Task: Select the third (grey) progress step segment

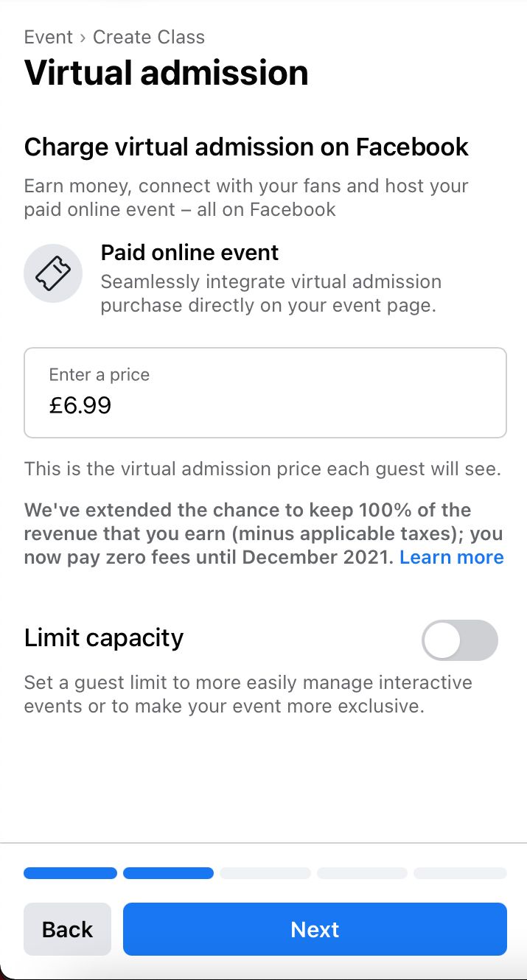Action: [265, 873]
